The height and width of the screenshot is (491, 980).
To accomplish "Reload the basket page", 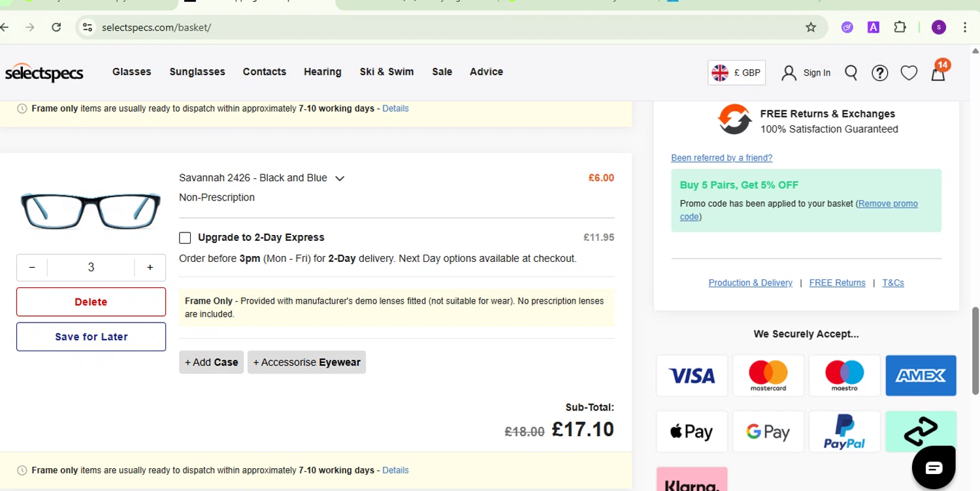I will pos(56,27).
